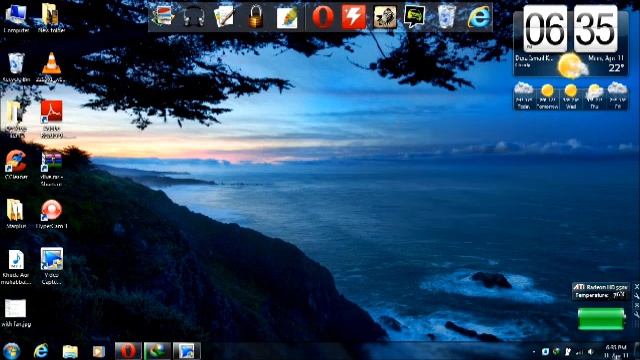
Task: Click the paper with feather dock icon
Action: point(287,17)
